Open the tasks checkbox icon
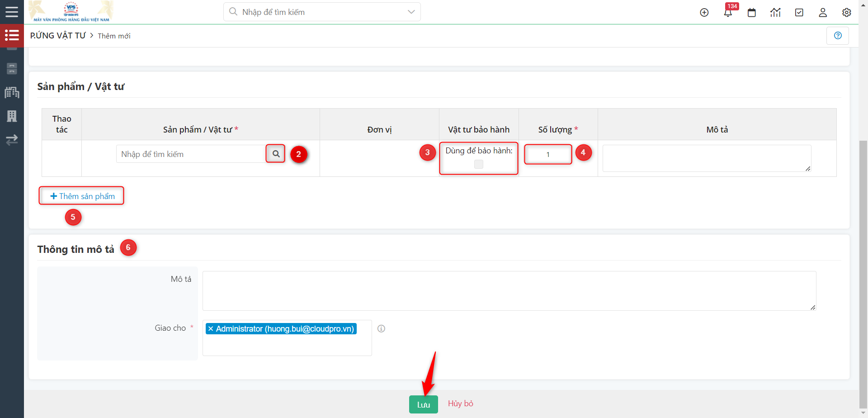Image resolution: width=868 pixels, height=418 pixels. tap(799, 13)
